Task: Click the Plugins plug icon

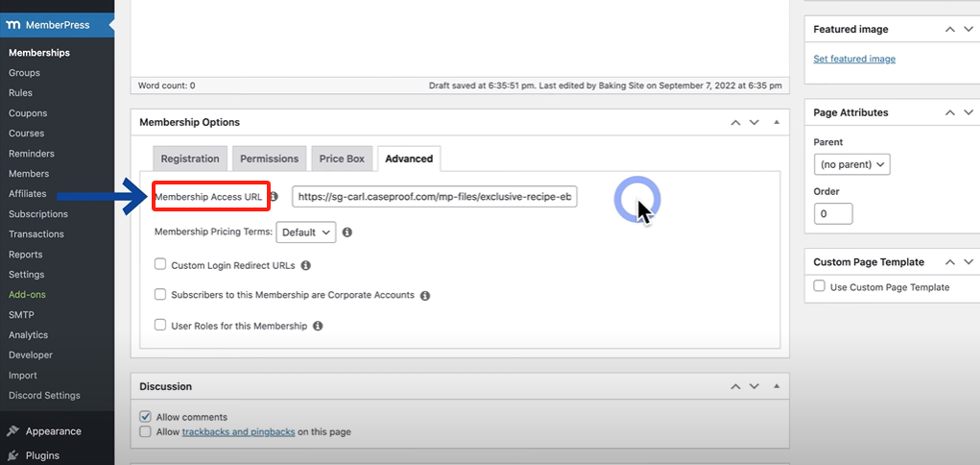Action: [12, 455]
